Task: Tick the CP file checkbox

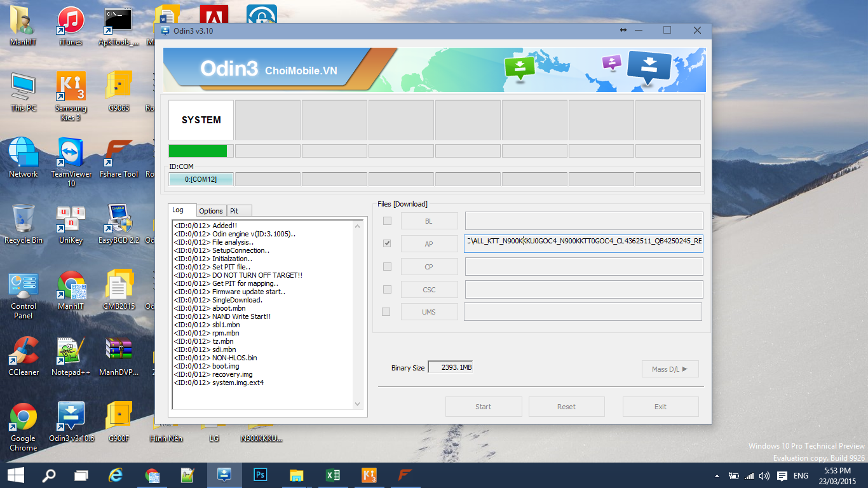Action: 387,266
